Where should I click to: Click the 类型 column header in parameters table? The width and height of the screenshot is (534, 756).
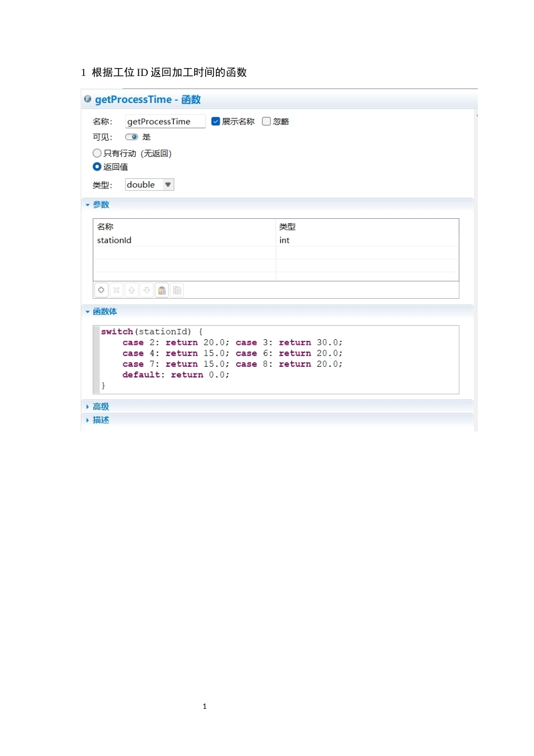click(287, 227)
